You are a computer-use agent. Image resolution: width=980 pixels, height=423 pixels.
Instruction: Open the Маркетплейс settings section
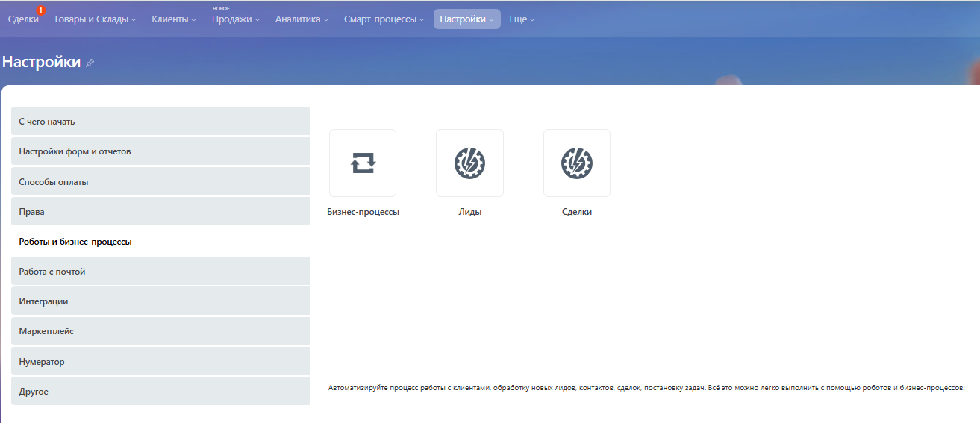coord(160,331)
